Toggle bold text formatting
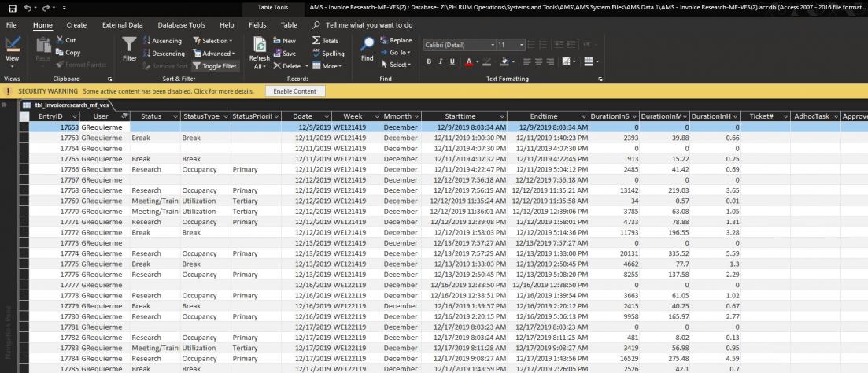 (430, 61)
